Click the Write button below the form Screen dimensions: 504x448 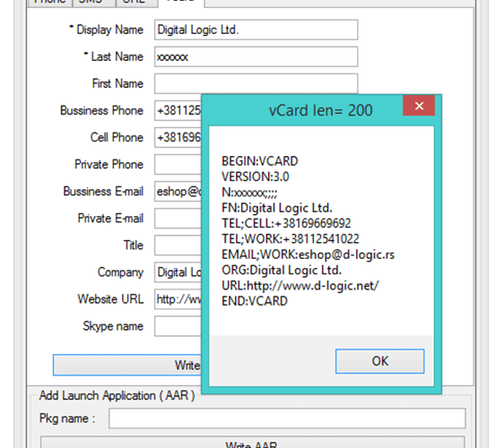(127, 366)
